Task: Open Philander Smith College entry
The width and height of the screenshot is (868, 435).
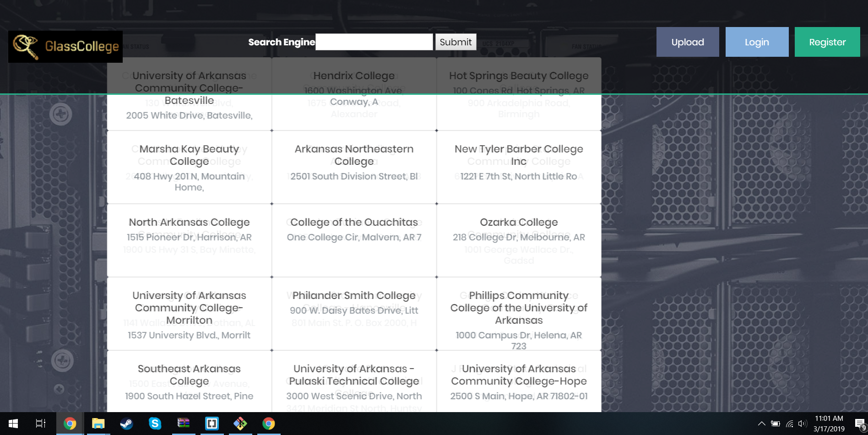Action: click(x=354, y=295)
